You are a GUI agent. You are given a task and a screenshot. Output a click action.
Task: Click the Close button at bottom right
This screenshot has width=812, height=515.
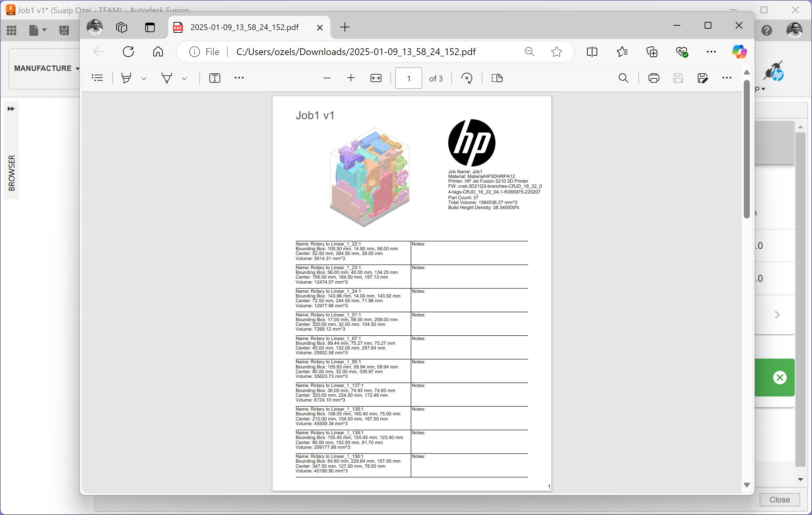pos(780,499)
